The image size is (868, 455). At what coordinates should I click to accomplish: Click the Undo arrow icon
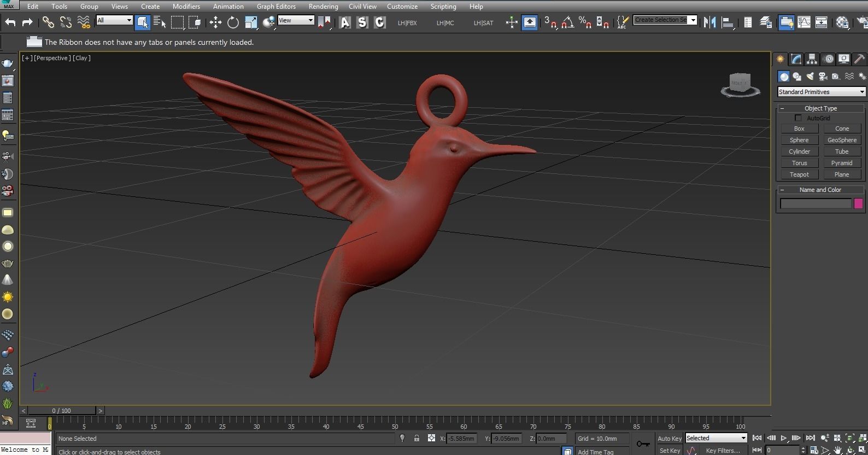coord(10,22)
